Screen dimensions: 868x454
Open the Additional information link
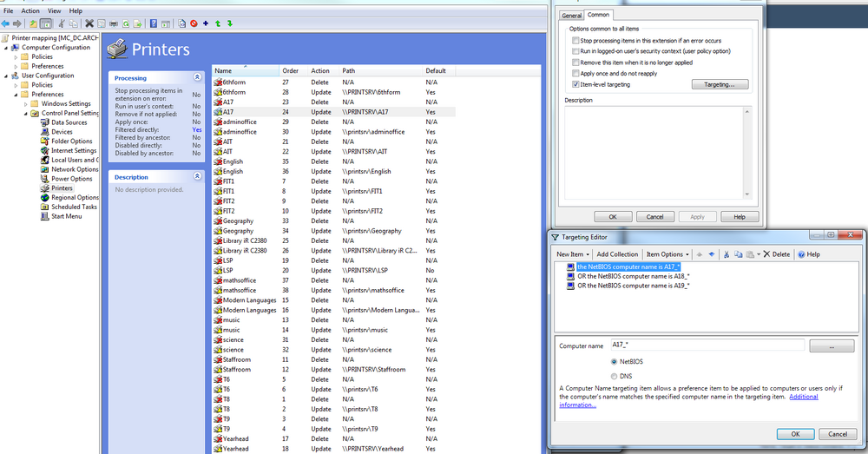click(x=688, y=401)
